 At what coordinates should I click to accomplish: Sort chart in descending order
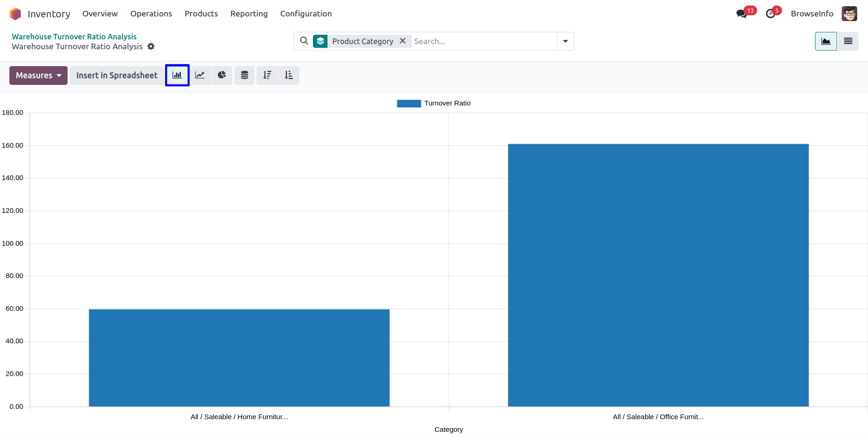tap(267, 75)
